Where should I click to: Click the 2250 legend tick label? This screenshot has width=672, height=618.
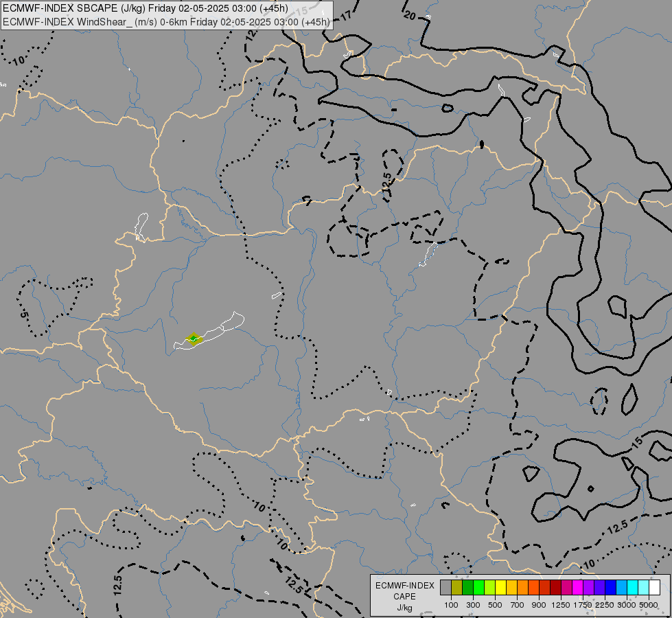[605, 605]
